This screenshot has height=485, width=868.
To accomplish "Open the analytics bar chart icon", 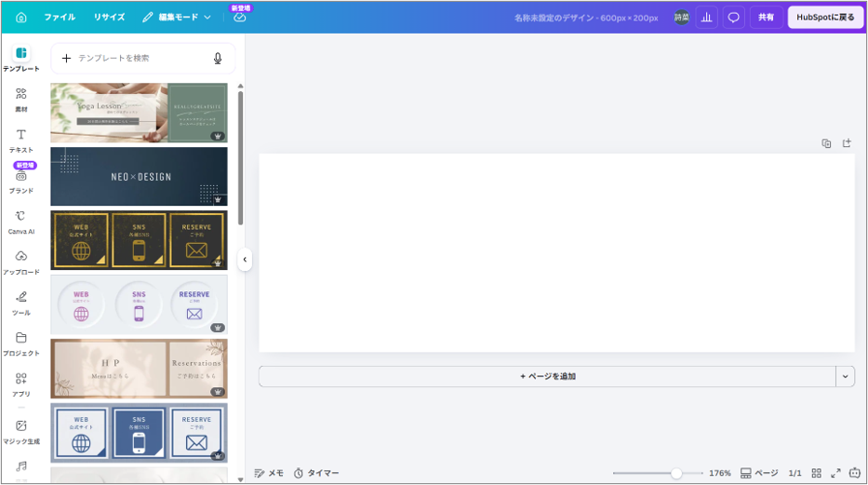I will pos(707,17).
